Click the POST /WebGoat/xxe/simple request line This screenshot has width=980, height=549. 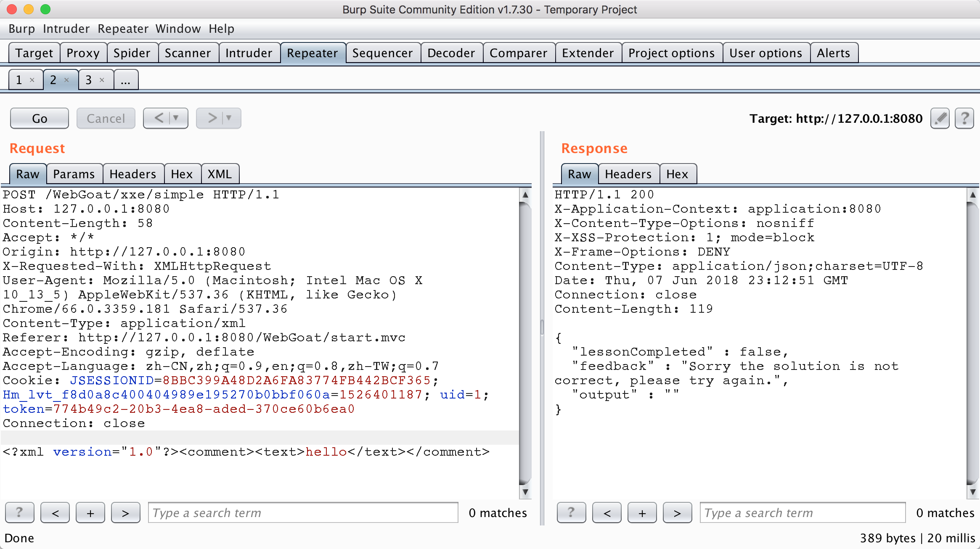pos(141,195)
